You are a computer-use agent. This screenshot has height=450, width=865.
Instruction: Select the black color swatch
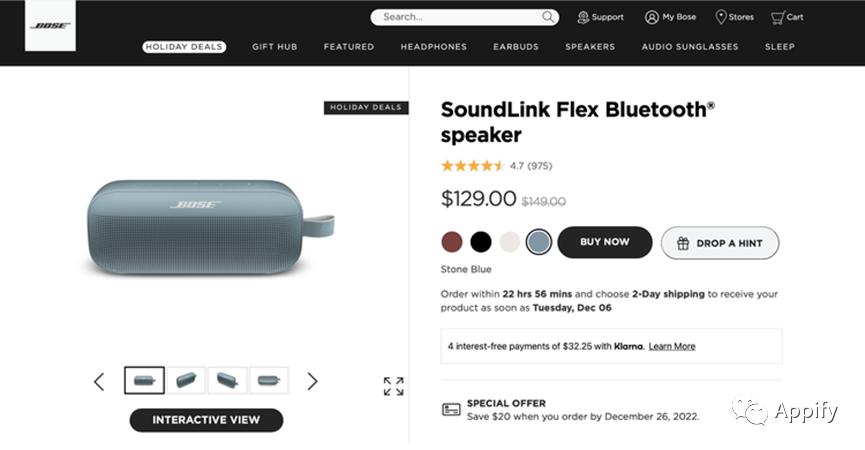(481, 242)
